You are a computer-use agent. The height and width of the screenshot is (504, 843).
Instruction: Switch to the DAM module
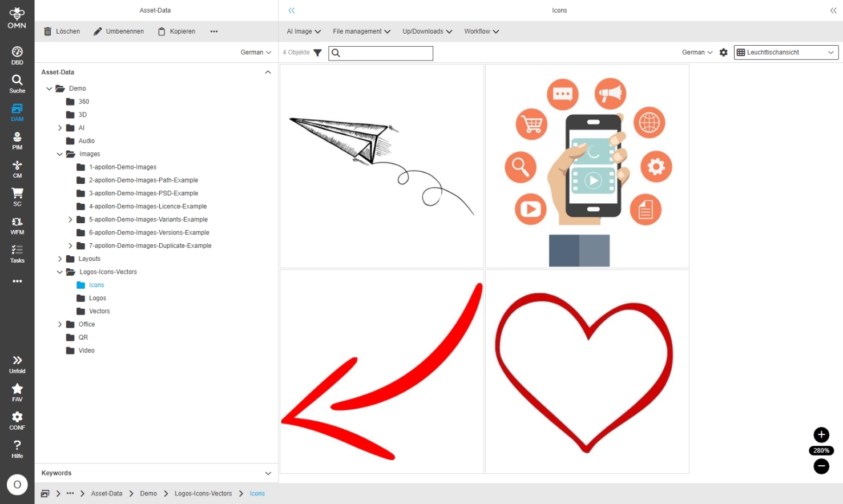17,112
